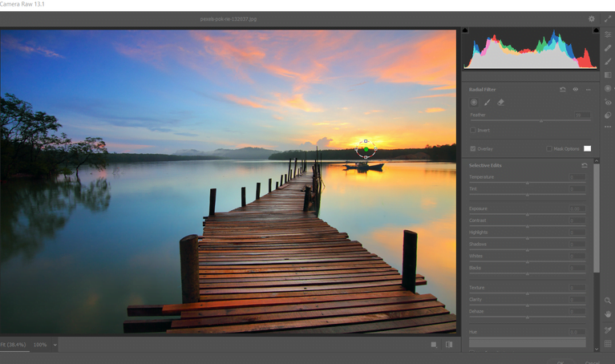Toggle highlight clipping warning on histogram
615x364 pixels.
[x=596, y=30]
